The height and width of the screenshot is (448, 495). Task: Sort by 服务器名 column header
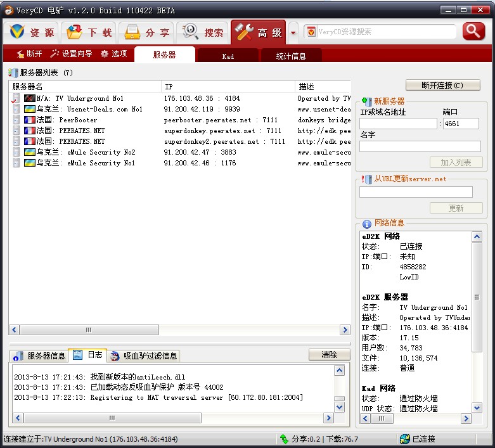click(x=85, y=87)
